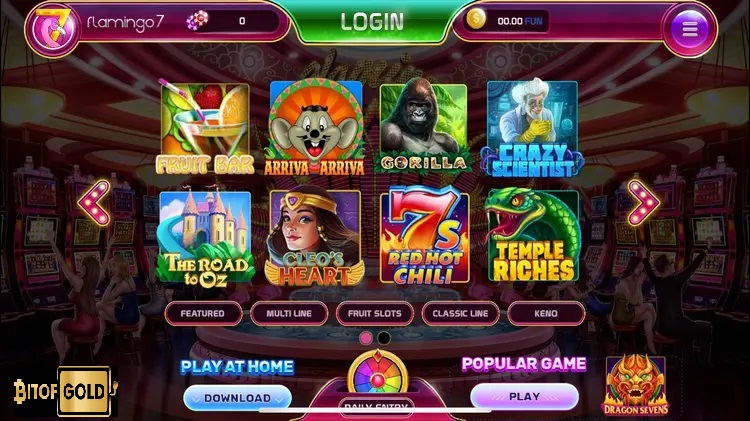Open the Gorilla slot game
The width and height of the screenshot is (750, 421).
tap(424, 126)
